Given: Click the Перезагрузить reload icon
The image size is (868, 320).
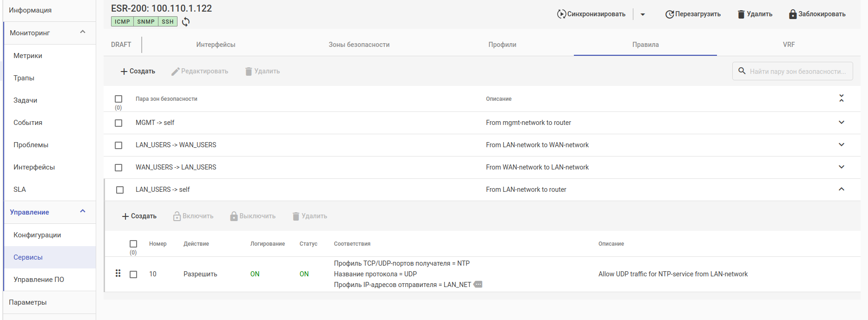Looking at the screenshot, I should click(670, 14).
